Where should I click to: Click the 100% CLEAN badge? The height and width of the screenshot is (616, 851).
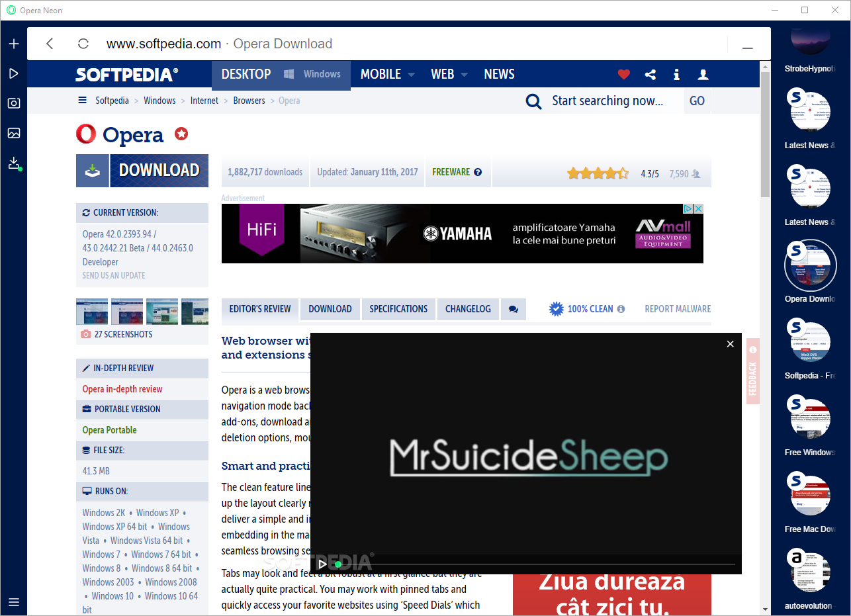(581, 309)
